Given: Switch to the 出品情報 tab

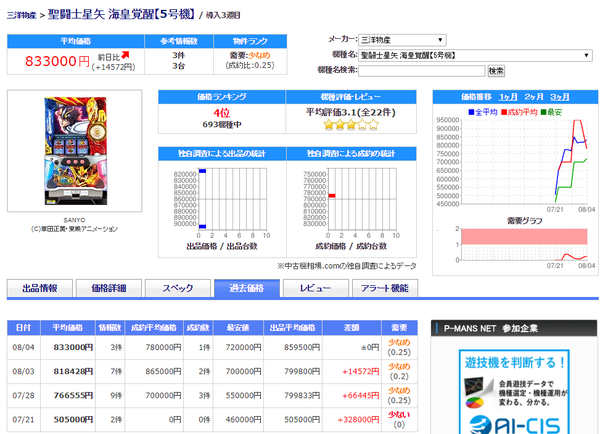Looking at the screenshot, I should coord(40,288).
